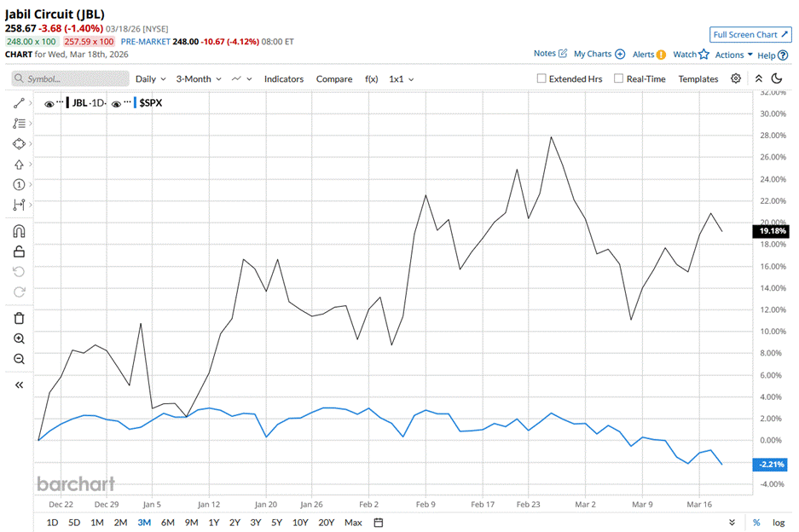This screenshot has height=532, width=799.
Task: Lock all drawings with padlock icon
Action: (19, 252)
